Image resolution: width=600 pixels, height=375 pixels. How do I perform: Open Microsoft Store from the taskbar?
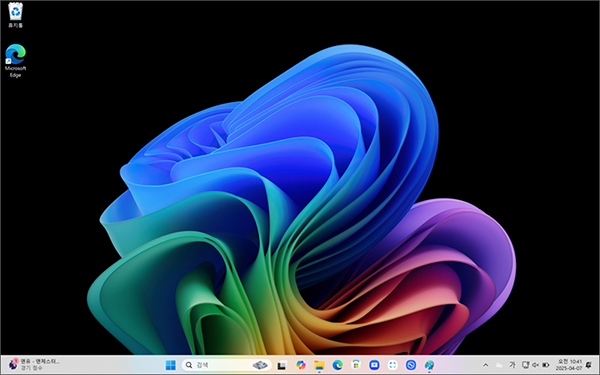pyautogui.click(x=356, y=365)
